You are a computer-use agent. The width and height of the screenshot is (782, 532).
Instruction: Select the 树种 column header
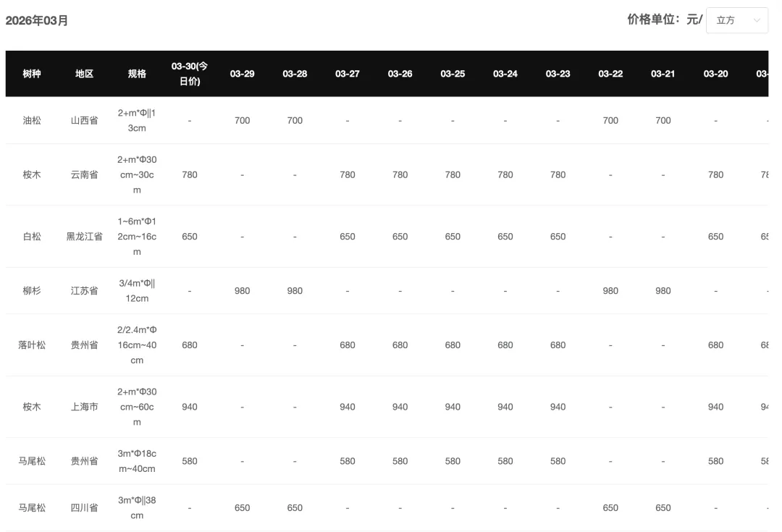(32, 74)
